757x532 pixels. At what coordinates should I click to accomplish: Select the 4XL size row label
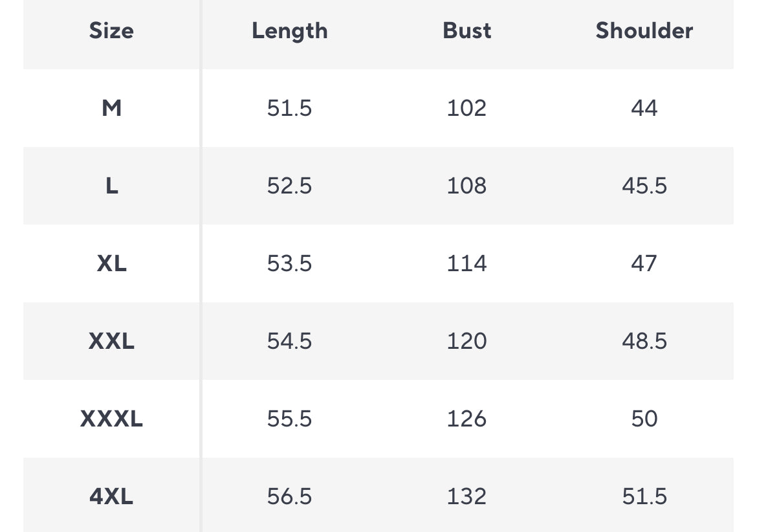click(111, 496)
